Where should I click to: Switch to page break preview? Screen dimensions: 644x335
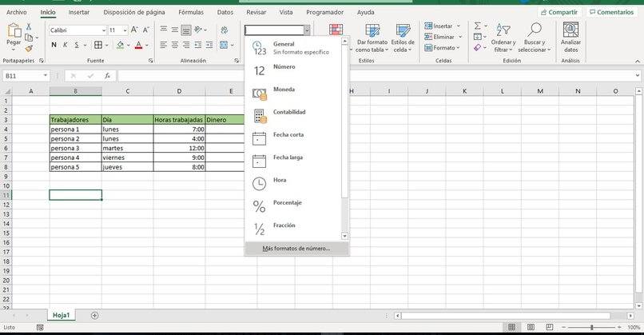point(550,327)
